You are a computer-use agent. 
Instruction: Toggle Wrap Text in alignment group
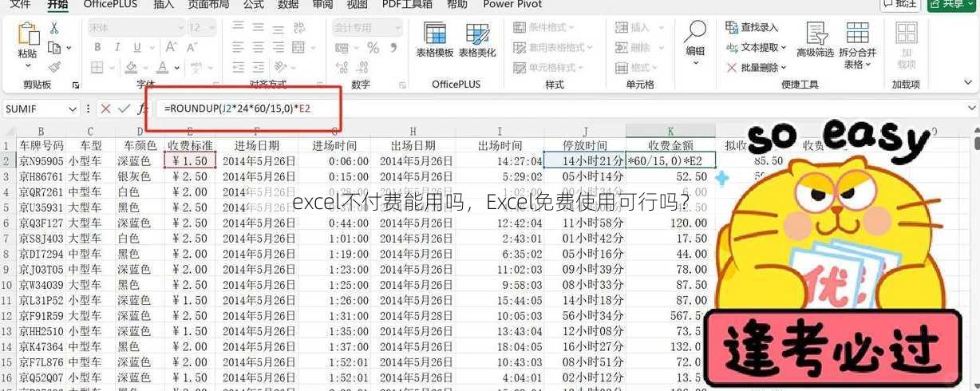click(300, 27)
